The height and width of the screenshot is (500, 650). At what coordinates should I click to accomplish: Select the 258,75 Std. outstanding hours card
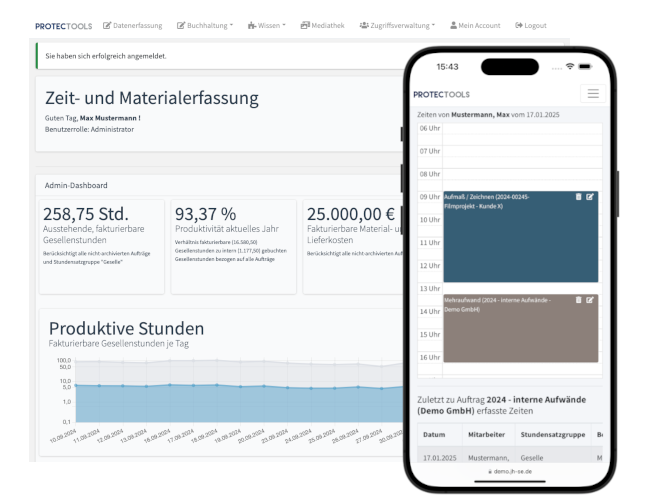tap(101, 246)
